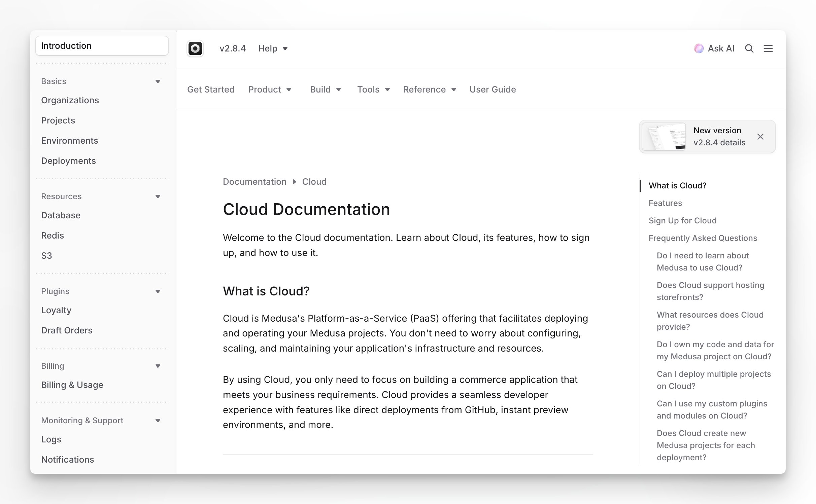Open the New version thumbnail preview

(x=664, y=137)
